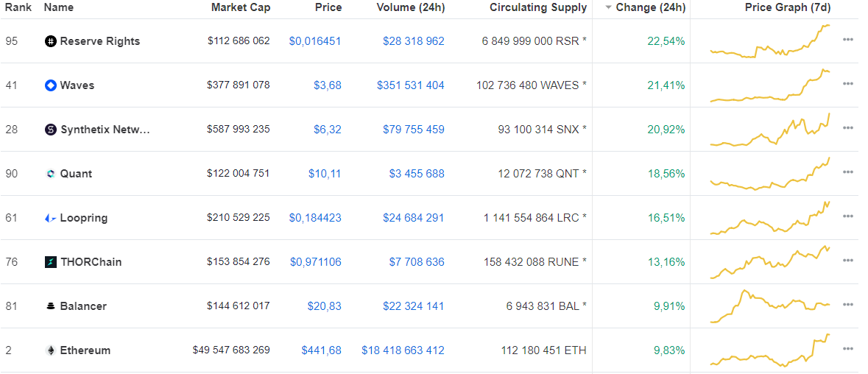
Task: Click the Quant coin logo
Action: pos(51,174)
